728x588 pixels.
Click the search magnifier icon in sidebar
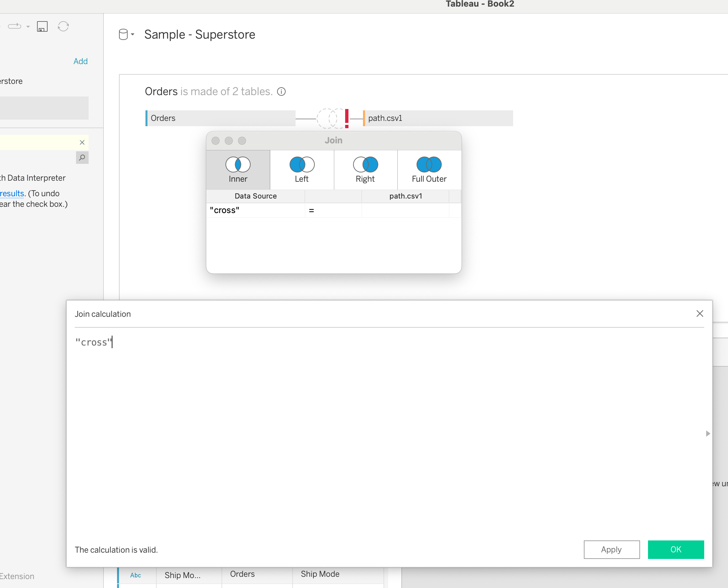pos(82,158)
